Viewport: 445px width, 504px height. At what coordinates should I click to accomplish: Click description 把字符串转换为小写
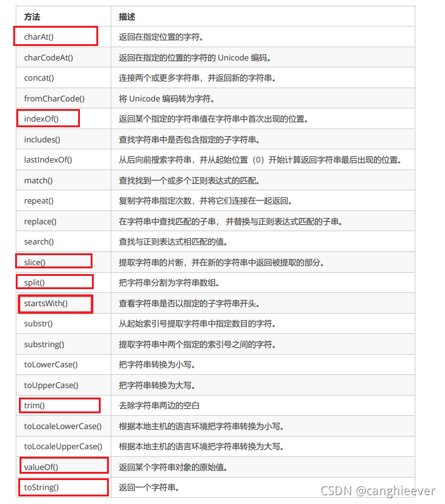(157, 365)
